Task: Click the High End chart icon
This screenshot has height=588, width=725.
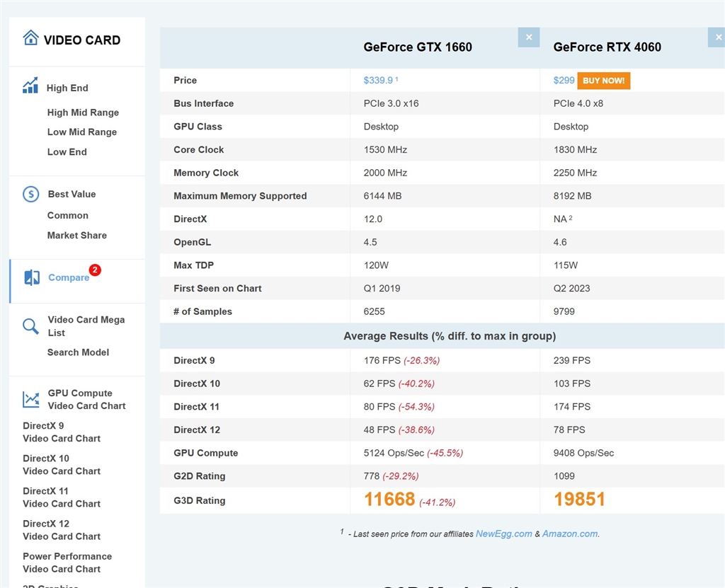Action: pyautogui.click(x=30, y=86)
